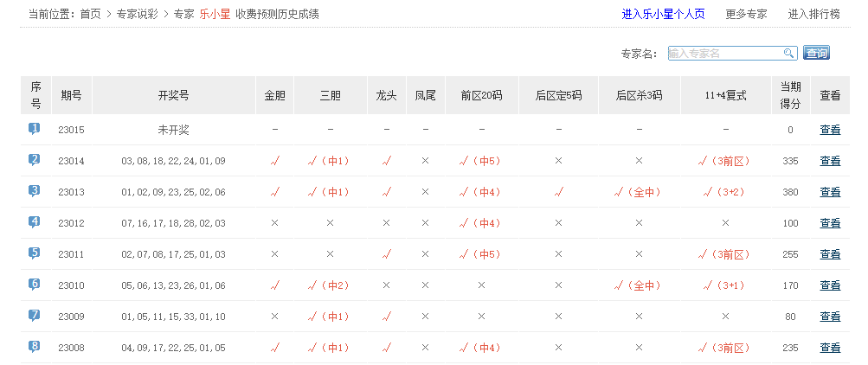This screenshot has height=365, width=868.
Task: Click the blue number 1 row badge
Action: tap(35, 129)
